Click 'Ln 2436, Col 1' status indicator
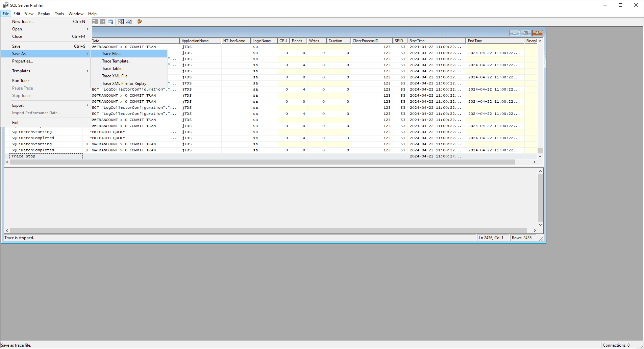Image resolution: width=644 pixels, height=349 pixels. point(491,238)
